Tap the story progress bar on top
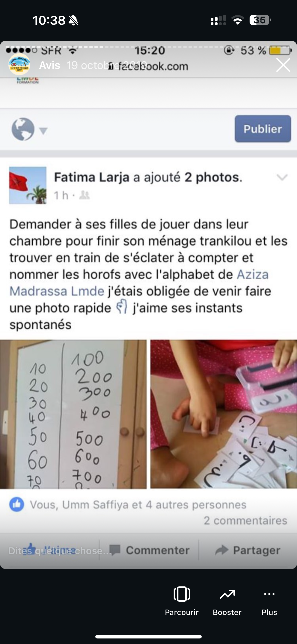Image resolution: width=297 pixels, height=644 pixels. tap(148, 47)
